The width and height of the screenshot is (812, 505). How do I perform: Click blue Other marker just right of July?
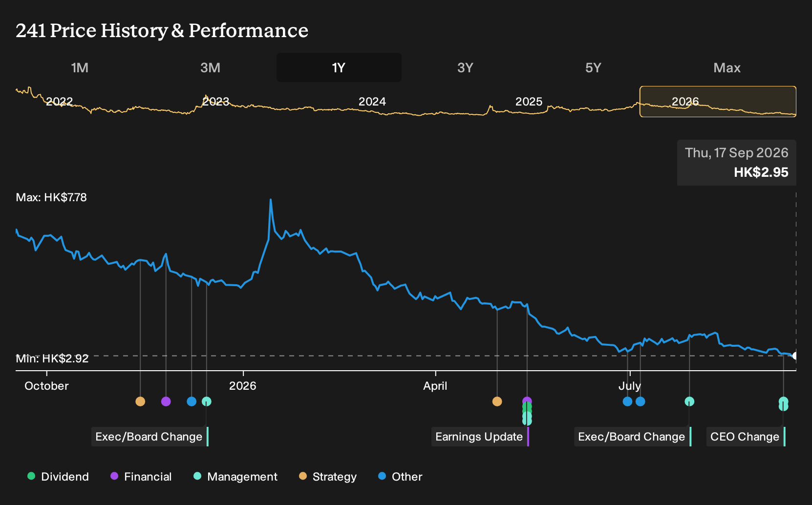[x=640, y=401]
